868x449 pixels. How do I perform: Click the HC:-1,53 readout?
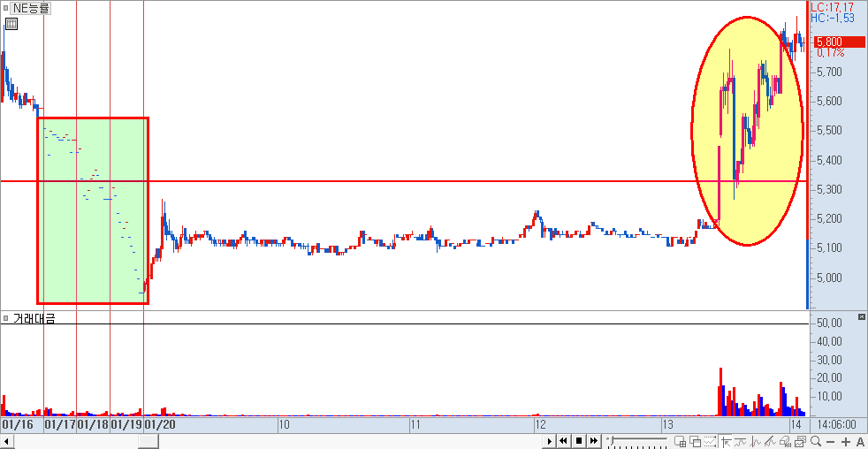point(833,18)
